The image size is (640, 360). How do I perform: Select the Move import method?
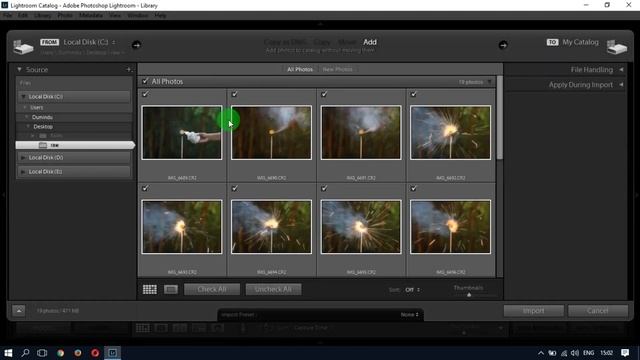point(347,42)
